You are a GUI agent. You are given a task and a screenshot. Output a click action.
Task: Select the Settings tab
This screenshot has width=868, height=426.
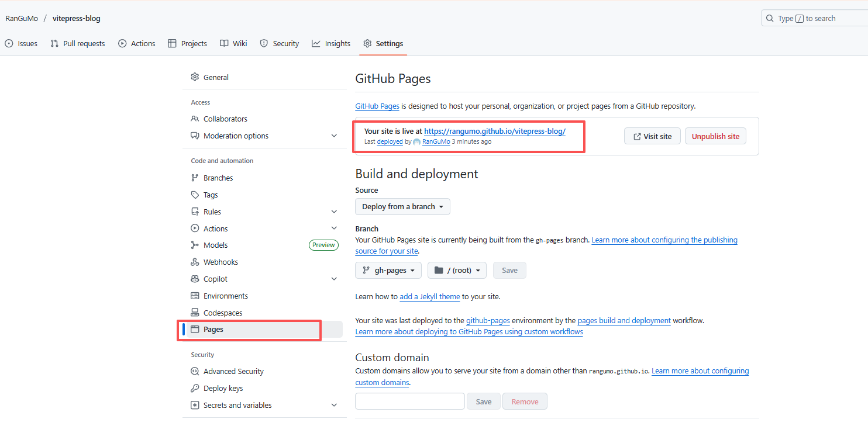(383, 43)
